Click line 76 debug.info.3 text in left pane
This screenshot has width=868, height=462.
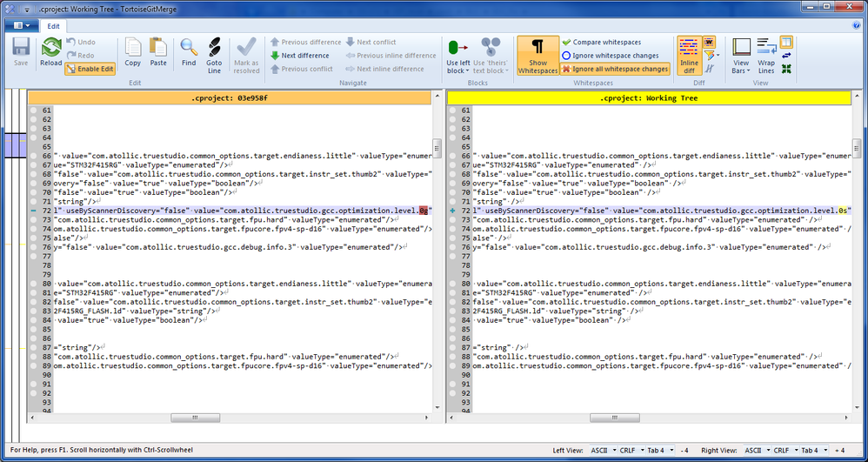230,247
